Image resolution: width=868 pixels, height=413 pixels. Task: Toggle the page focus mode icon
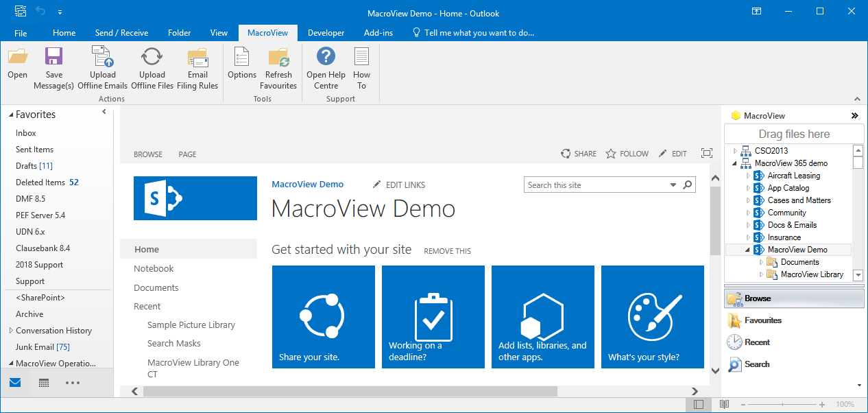click(706, 153)
